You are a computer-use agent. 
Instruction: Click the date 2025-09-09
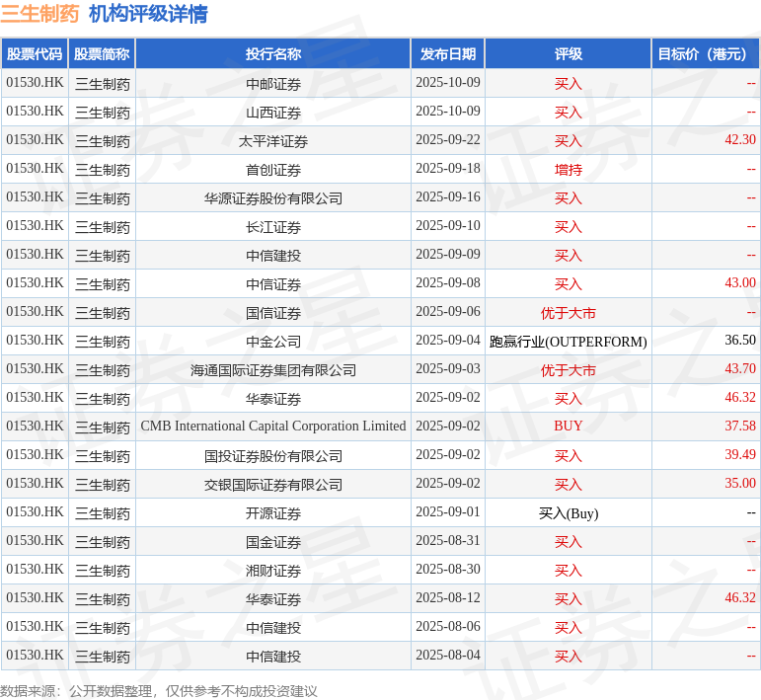[x=447, y=255]
